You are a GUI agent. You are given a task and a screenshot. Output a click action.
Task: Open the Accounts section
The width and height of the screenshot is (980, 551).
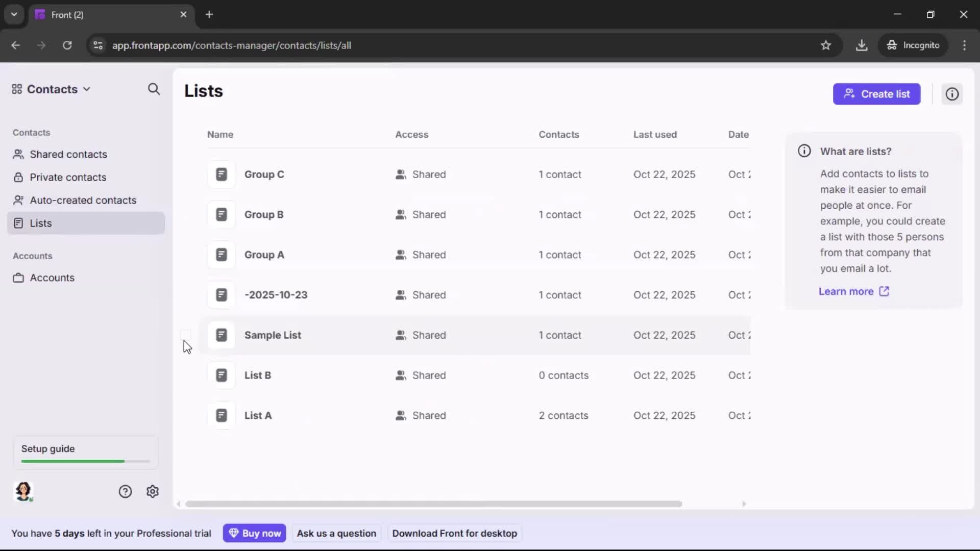coord(52,278)
